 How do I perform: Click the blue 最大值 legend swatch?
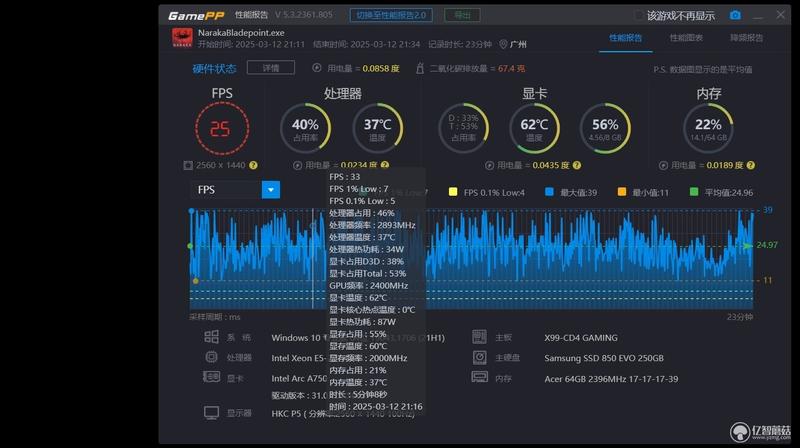click(x=549, y=192)
